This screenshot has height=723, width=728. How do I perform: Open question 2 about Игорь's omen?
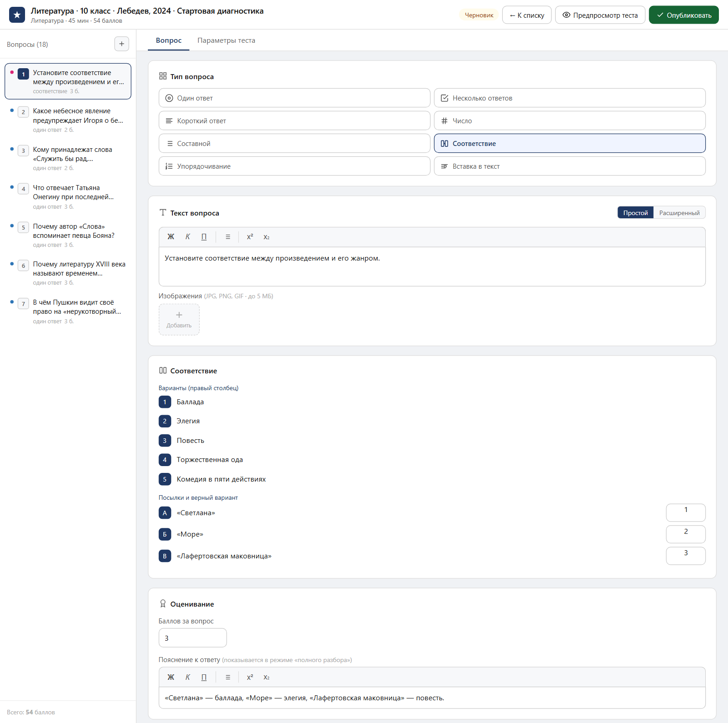point(68,120)
